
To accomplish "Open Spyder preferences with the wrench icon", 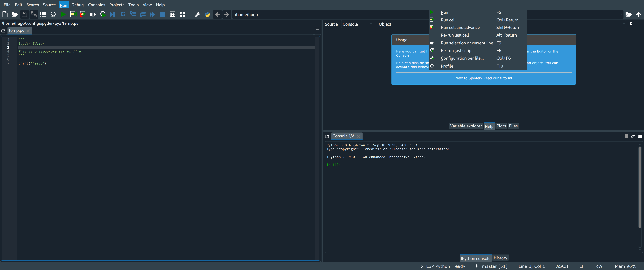I will pyautogui.click(x=198, y=14).
